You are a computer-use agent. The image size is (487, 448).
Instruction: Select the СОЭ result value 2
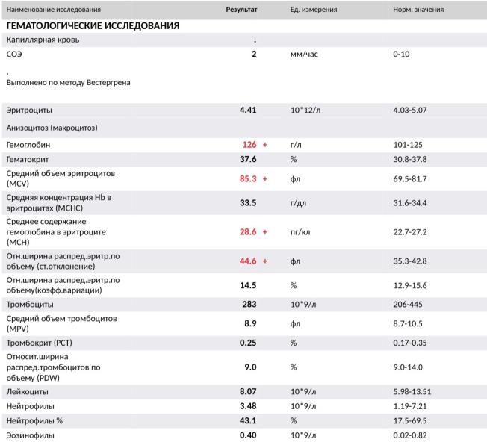[254, 54]
